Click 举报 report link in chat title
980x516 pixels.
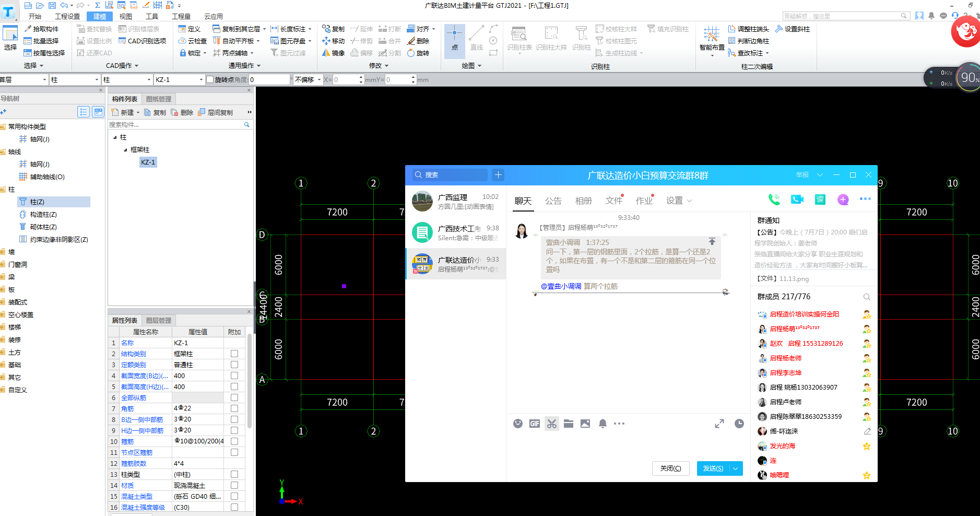click(802, 175)
